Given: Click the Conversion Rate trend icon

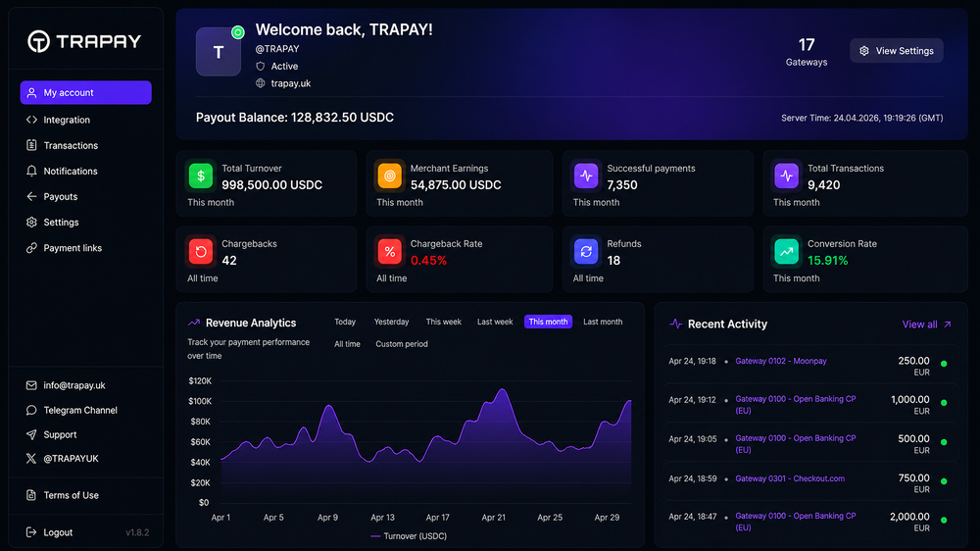Looking at the screenshot, I should pyautogui.click(x=786, y=251).
